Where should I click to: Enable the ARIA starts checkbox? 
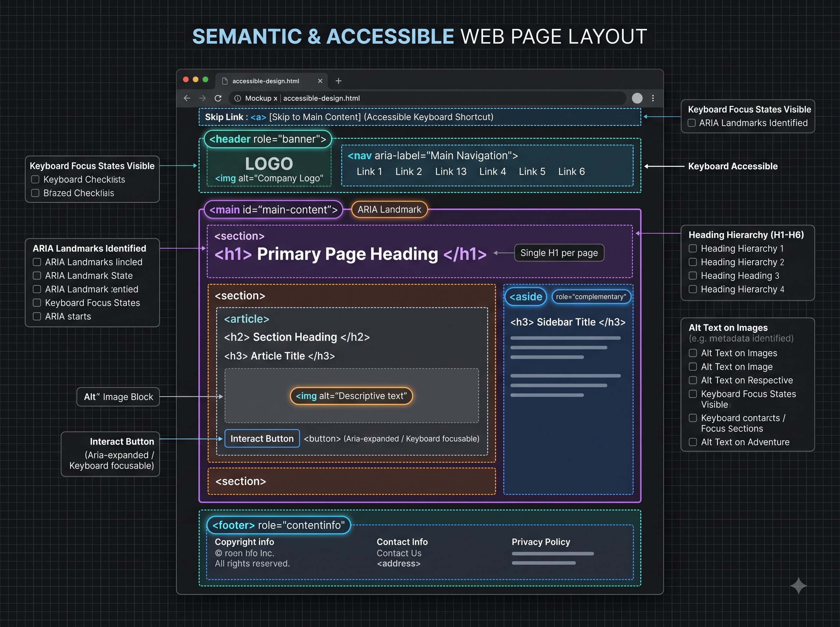(37, 316)
